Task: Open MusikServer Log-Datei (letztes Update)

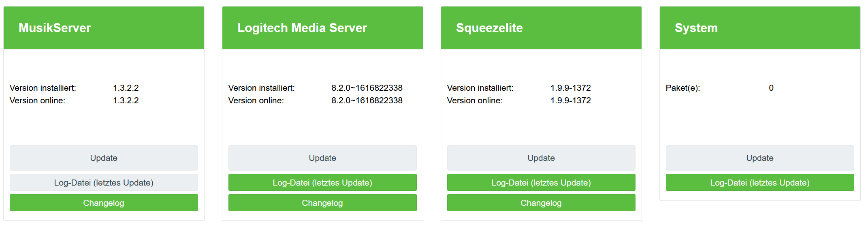Action: [104, 183]
